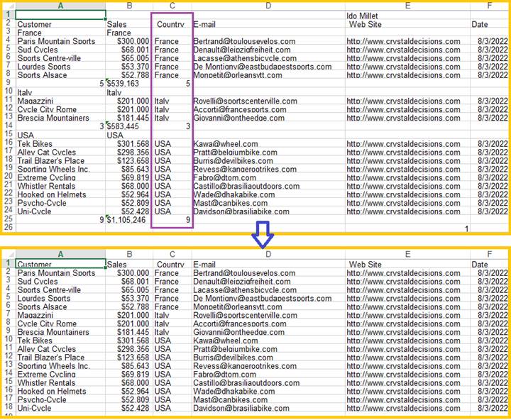Select column E header in the upper sheet
The height and width of the screenshot is (420, 511).
tap(407, 6)
